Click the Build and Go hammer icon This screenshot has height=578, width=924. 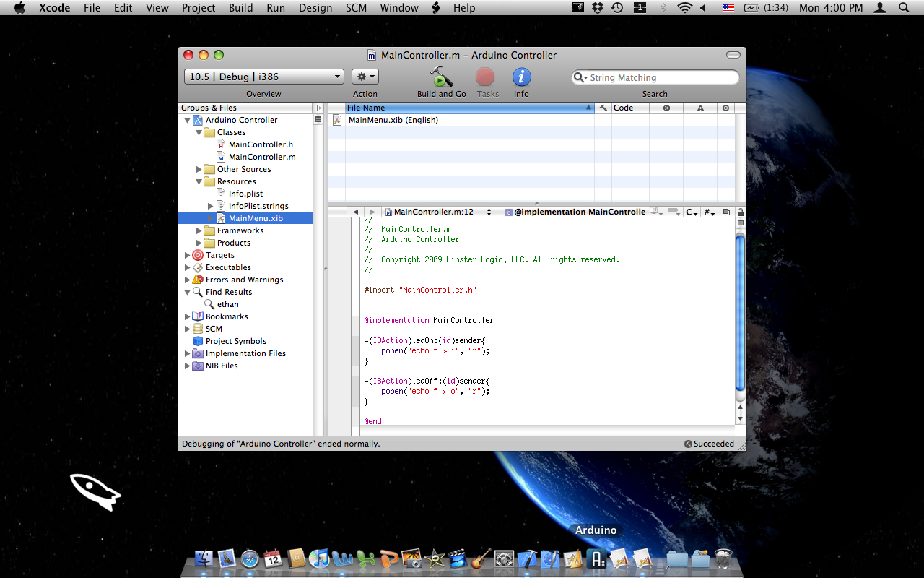tap(441, 77)
